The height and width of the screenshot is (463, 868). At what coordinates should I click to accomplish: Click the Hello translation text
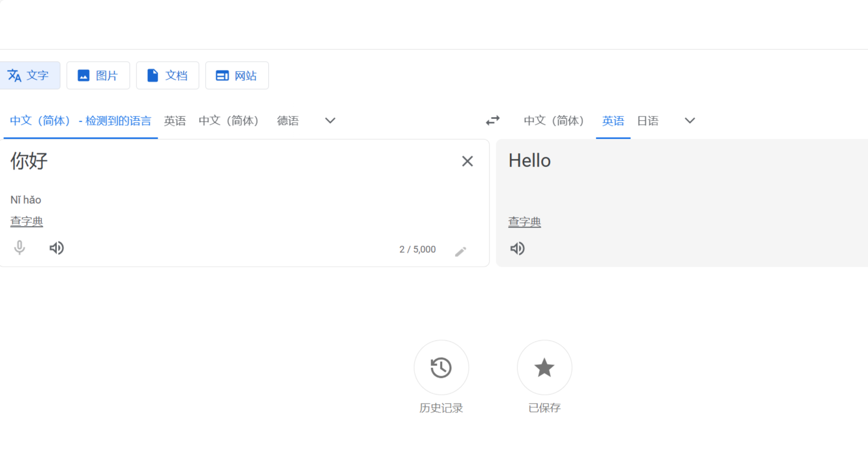(x=530, y=161)
